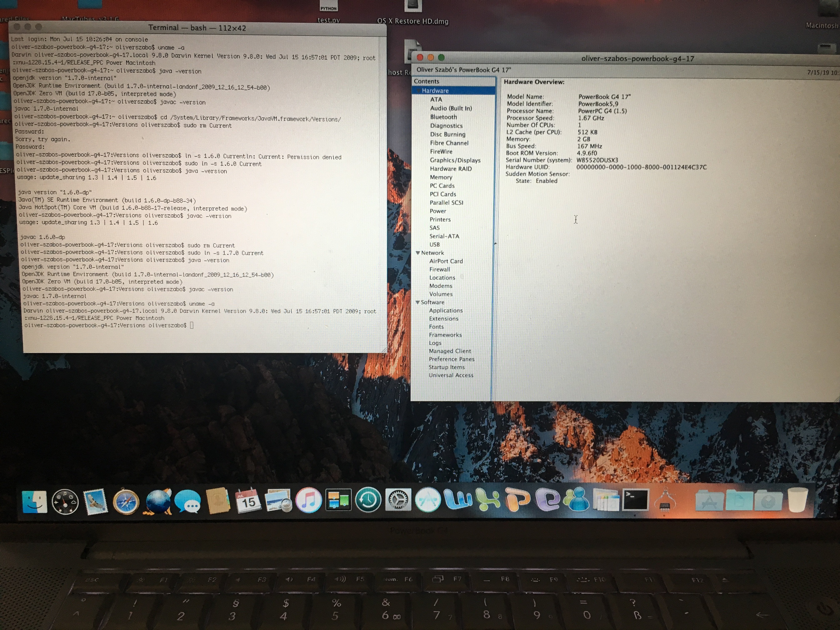This screenshot has height=630, width=840.
Task: Open the Spaces grid icon in Dock
Action: click(338, 500)
